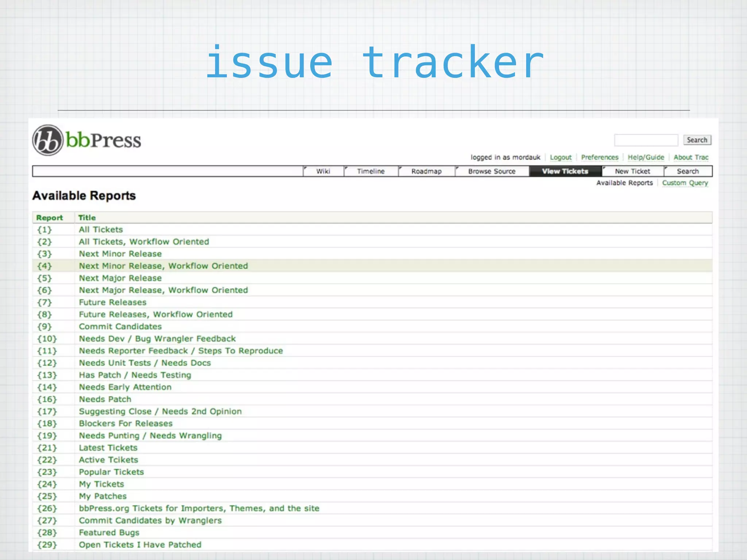Image resolution: width=747 pixels, height=560 pixels.
Task: Switch to the Browse Source tab
Action: [x=492, y=171]
